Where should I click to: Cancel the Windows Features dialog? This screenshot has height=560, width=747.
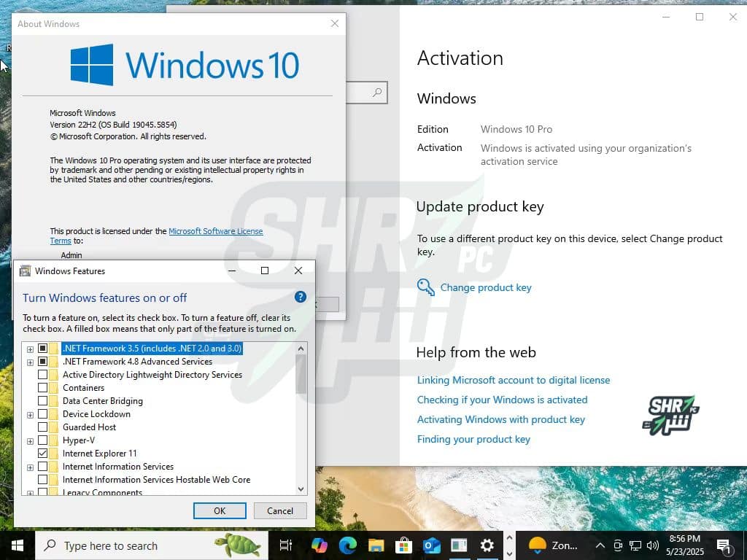tap(280, 510)
